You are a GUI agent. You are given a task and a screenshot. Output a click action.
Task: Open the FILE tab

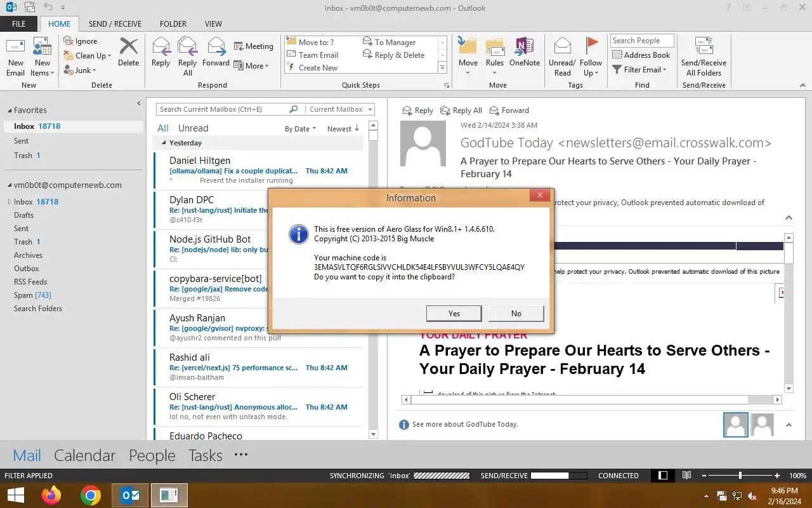point(19,24)
